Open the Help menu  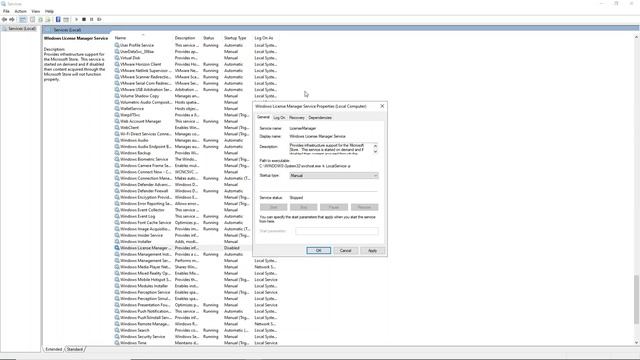49,11
